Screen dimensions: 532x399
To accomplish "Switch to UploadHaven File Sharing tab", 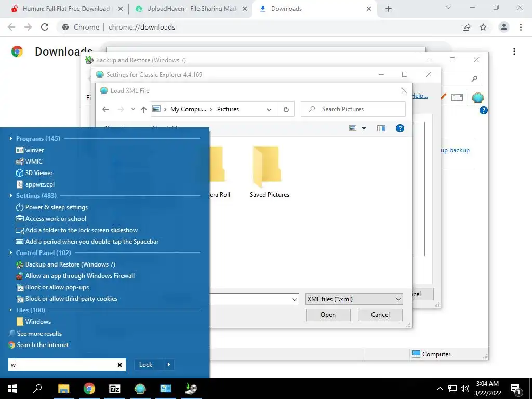I will 191,9.
